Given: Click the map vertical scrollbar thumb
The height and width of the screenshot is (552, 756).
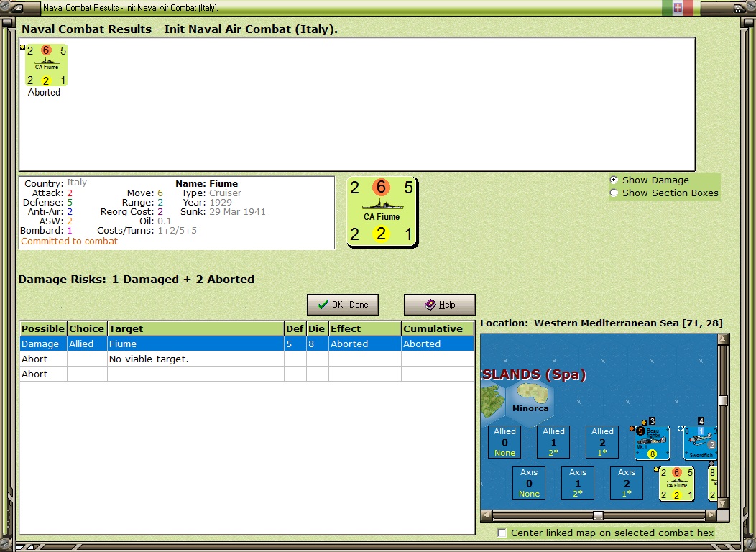Looking at the screenshot, I should pyautogui.click(x=723, y=400).
